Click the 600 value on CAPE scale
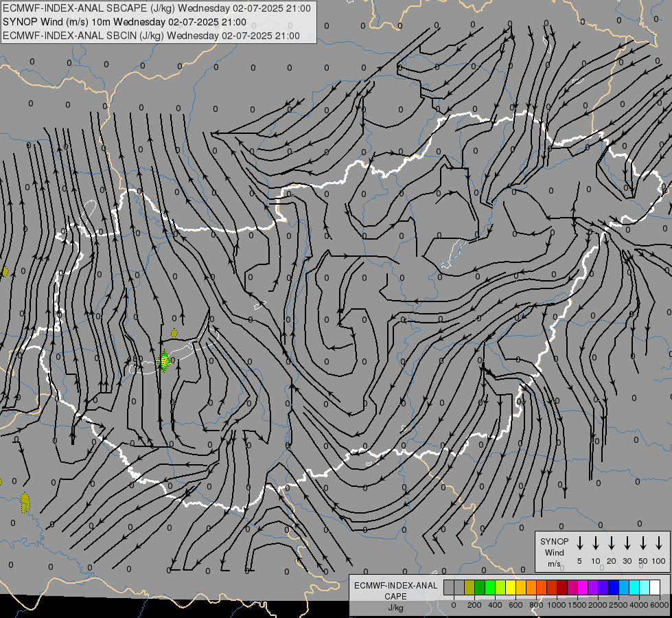The image size is (672, 618). pos(515,605)
